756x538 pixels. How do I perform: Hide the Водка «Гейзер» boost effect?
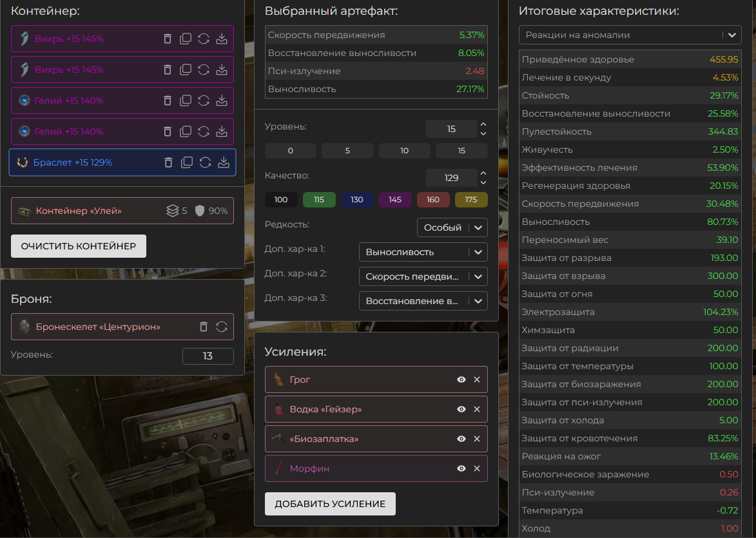tap(461, 409)
